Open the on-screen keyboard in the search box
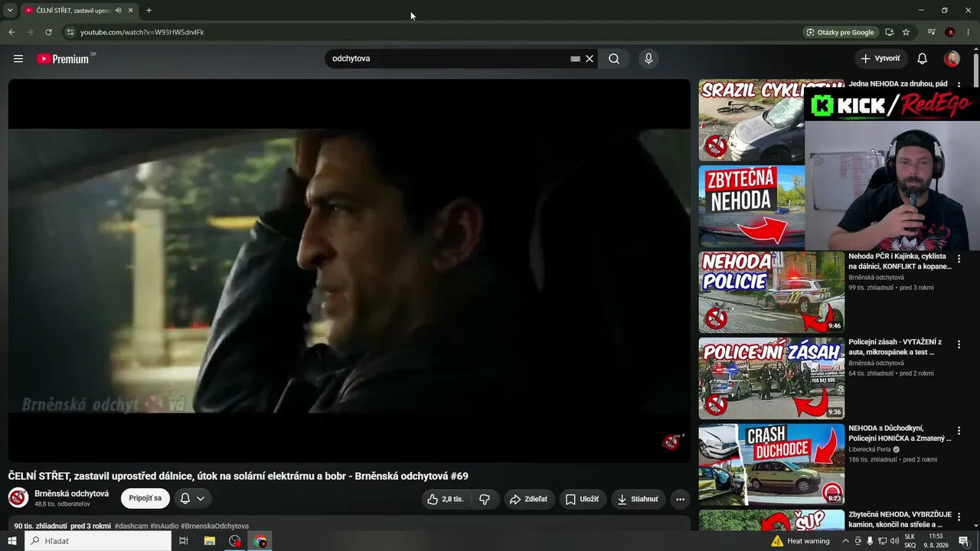Image resolution: width=980 pixels, height=551 pixels. click(575, 59)
